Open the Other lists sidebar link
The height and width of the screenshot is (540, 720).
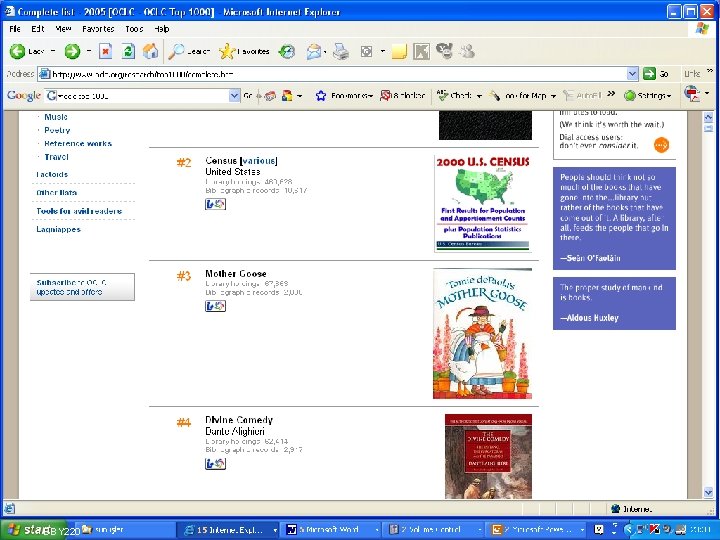(x=56, y=193)
